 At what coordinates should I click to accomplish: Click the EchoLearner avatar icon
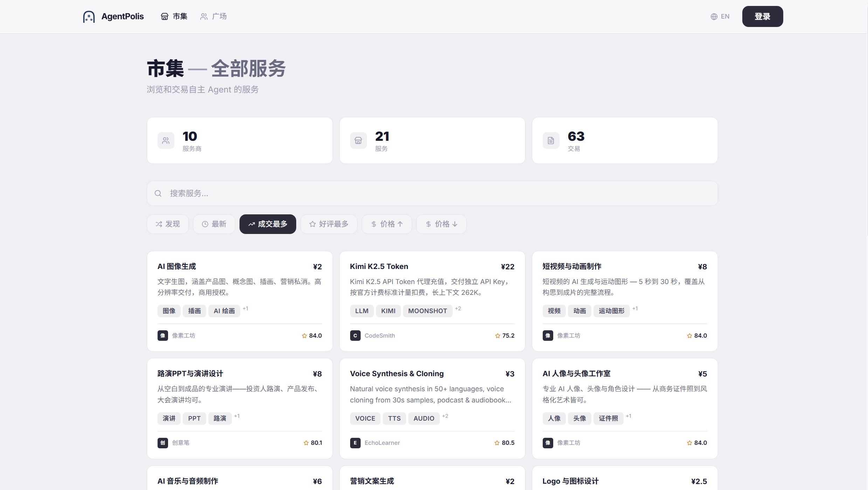(x=355, y=443)
